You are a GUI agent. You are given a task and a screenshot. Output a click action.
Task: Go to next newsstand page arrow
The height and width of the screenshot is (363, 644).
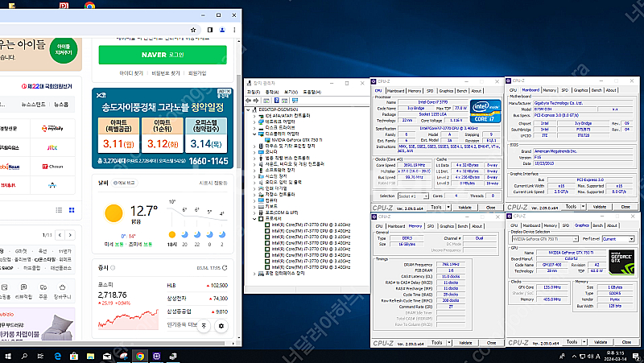coord(70,235)
